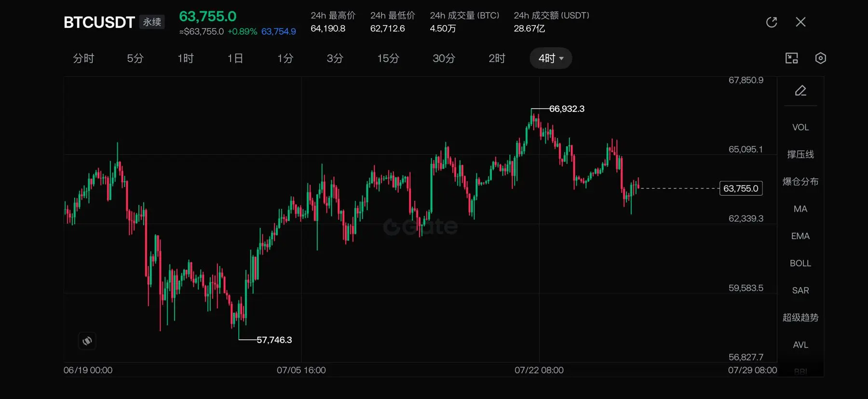Click the 57,746.3 low marker label
The height and width of the screenshot is (399, 868).
[x=274, y=340]
